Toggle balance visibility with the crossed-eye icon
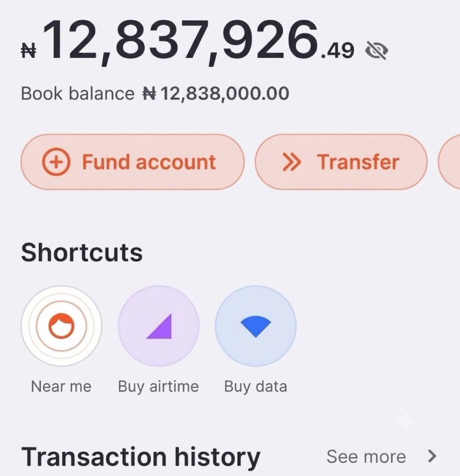This screenshot has width=460, height=476. click(376, 51)
